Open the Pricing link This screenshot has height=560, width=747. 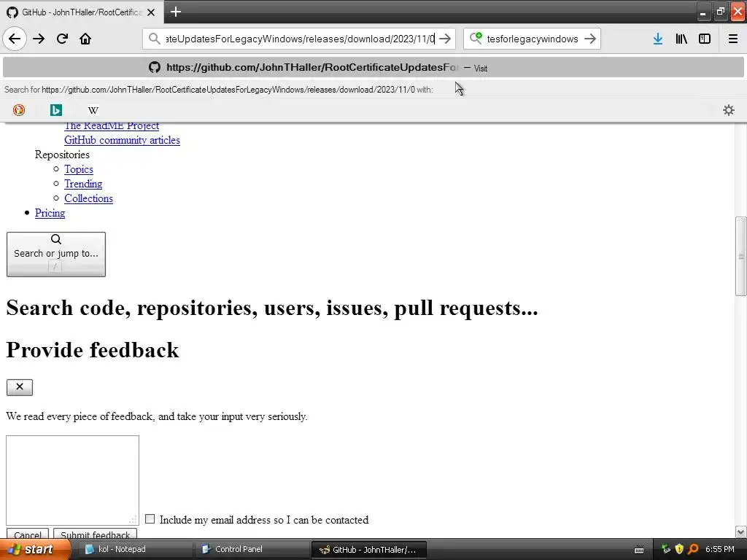pos(50,213)
